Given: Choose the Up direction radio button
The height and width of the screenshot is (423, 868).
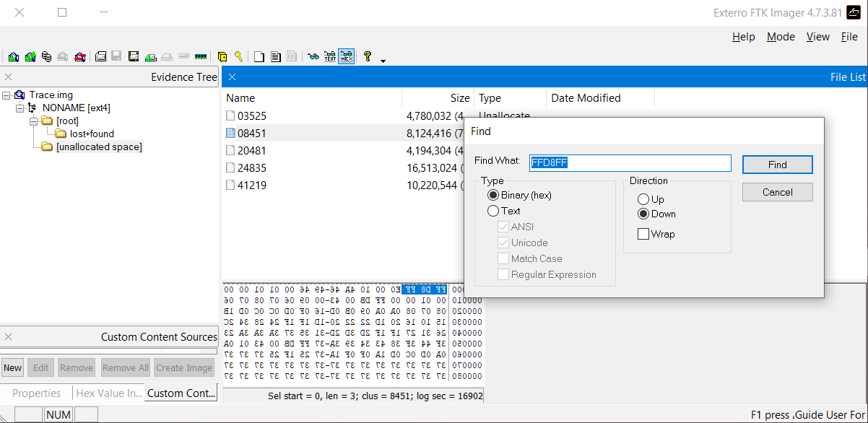Looking at the screenshot, I should coord(643,199).
